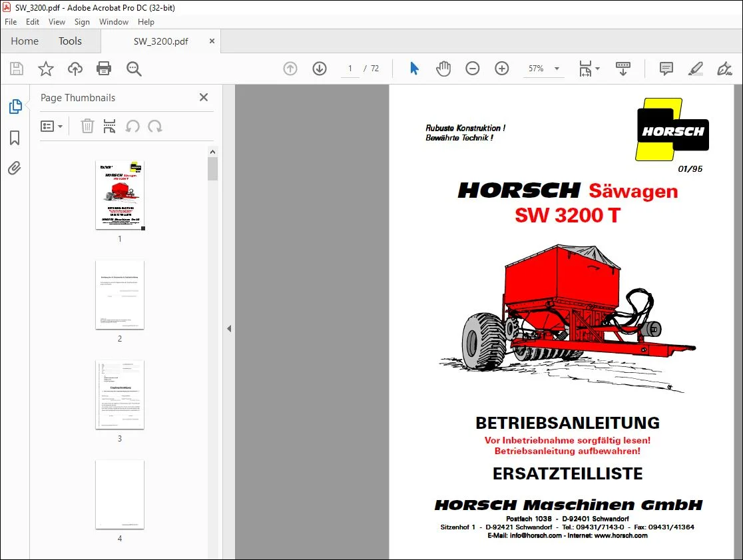Close the Page Thumbnails panel
This screenshot has width=743, height=560.
point(204,97)
